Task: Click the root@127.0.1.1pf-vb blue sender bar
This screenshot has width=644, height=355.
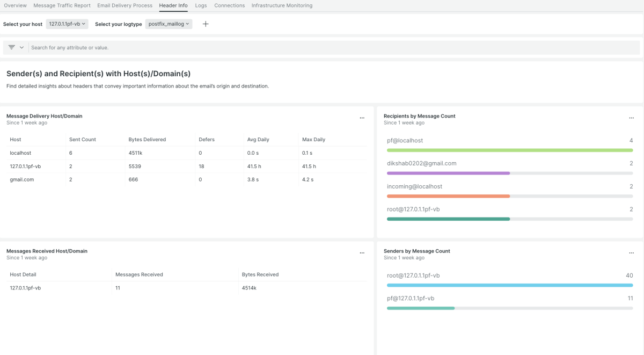Action: pos(509,285)
